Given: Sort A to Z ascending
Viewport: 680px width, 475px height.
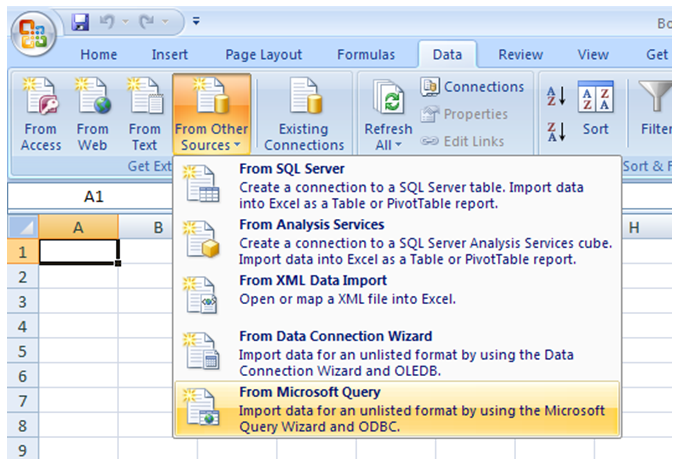Looking at the screenshot, I should pos(556,96).
